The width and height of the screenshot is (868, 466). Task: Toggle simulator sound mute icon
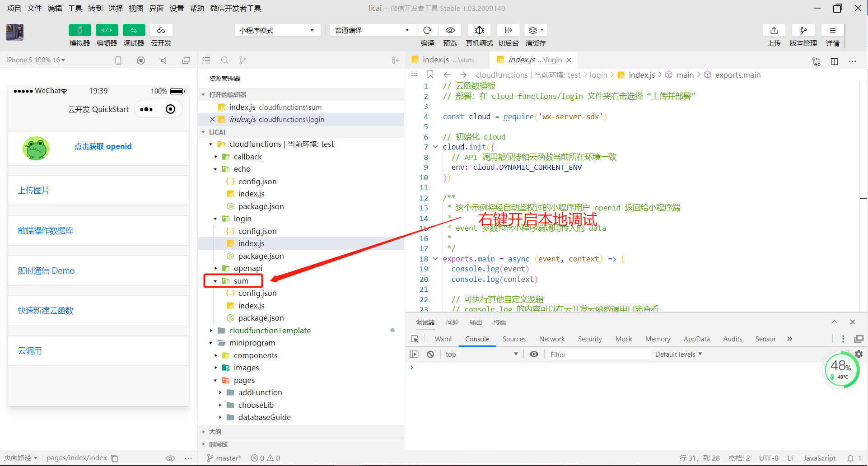(163, 61)
